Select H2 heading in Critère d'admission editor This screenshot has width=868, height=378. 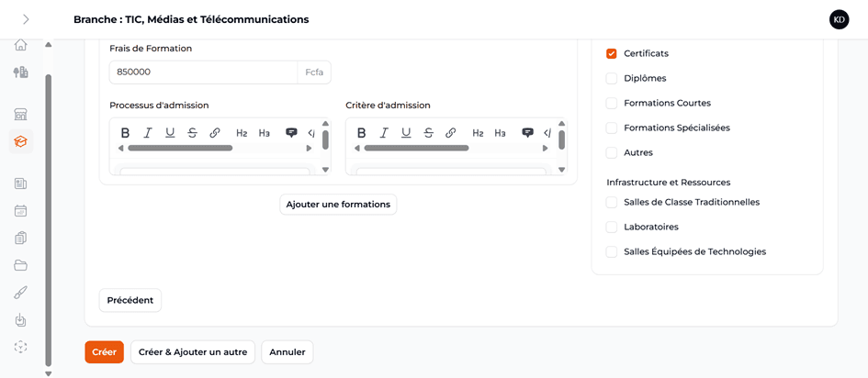pyautogui.click(x=478, y=133)
